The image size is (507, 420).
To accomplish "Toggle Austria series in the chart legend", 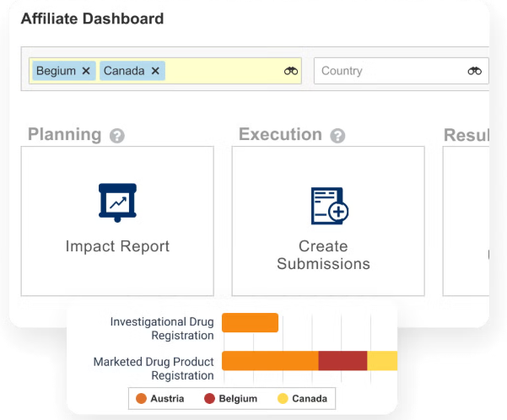I will click(164, 398).
